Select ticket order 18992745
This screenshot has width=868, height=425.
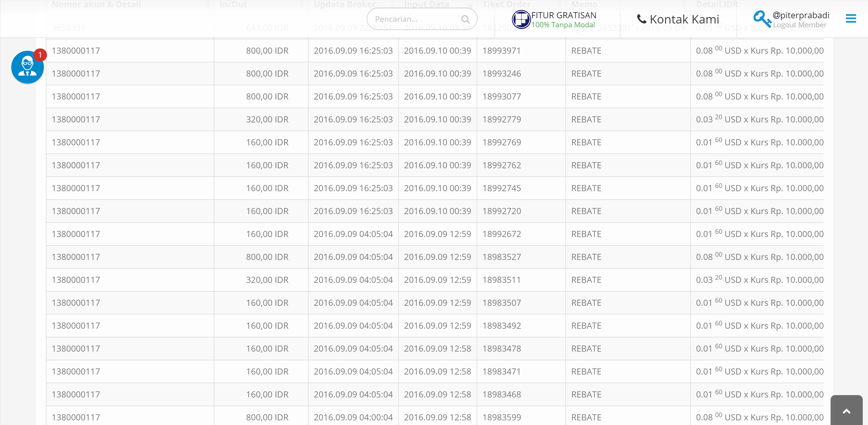(x=501, y=188)
